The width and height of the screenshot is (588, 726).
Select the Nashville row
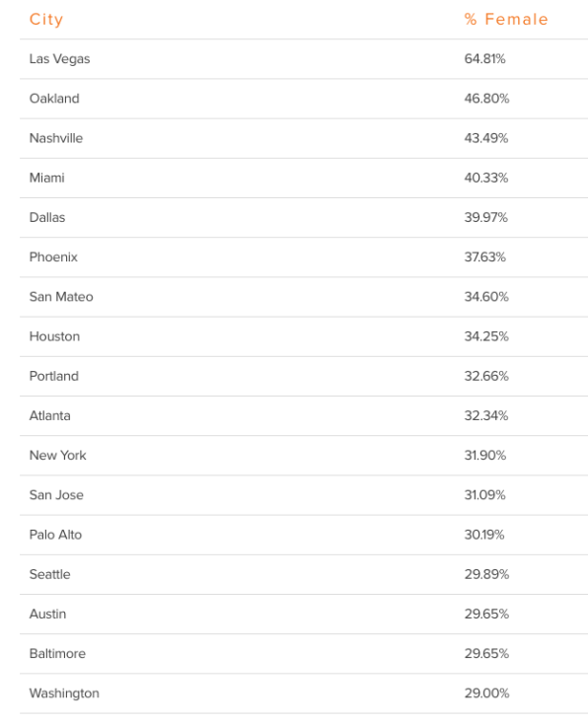tap(304, 138)
